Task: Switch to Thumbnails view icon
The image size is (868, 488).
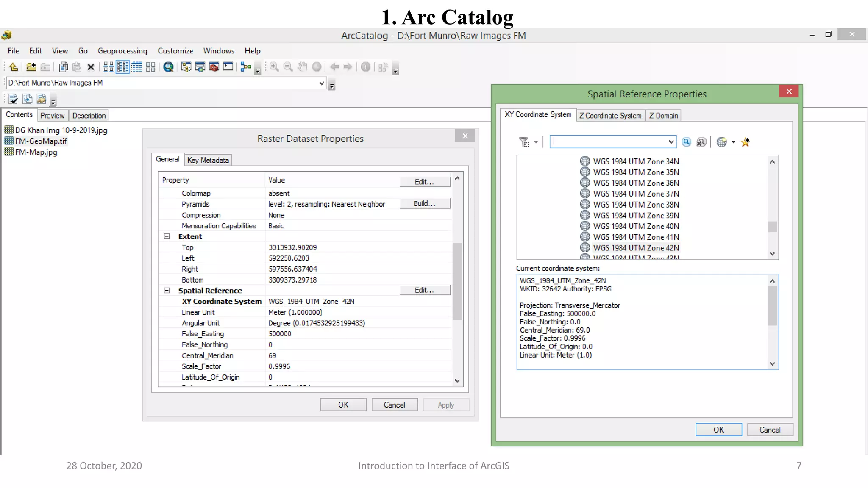Action: coord(150,67)
